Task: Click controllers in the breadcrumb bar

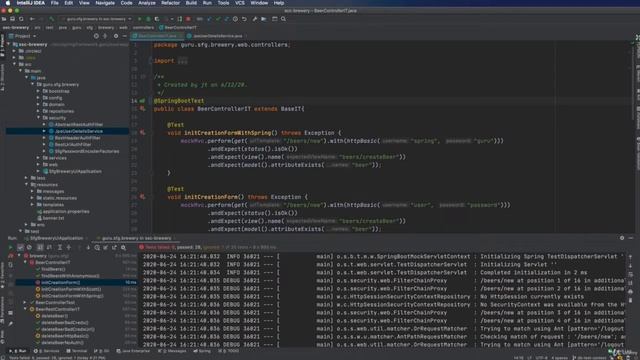Action: (143, 28)
